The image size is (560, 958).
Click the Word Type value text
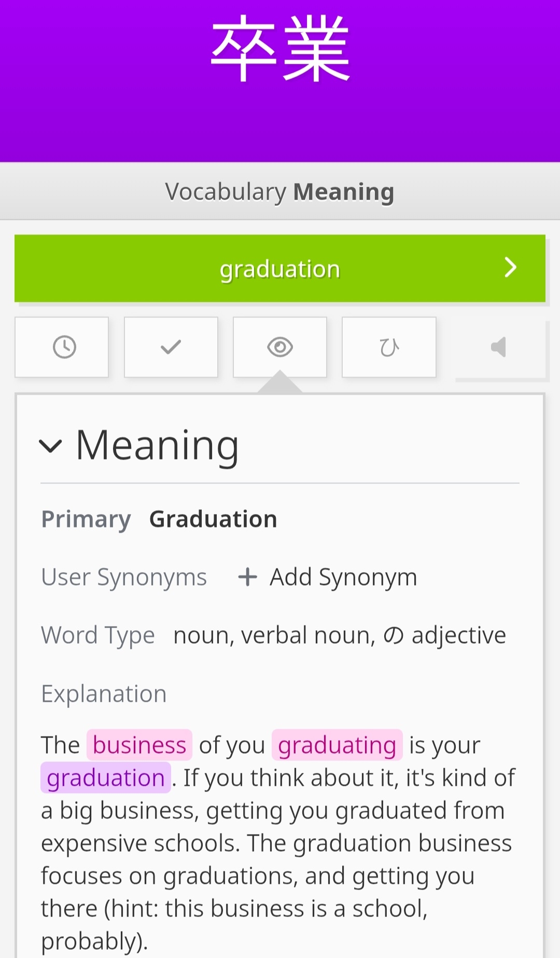click(x=340, y=635)
